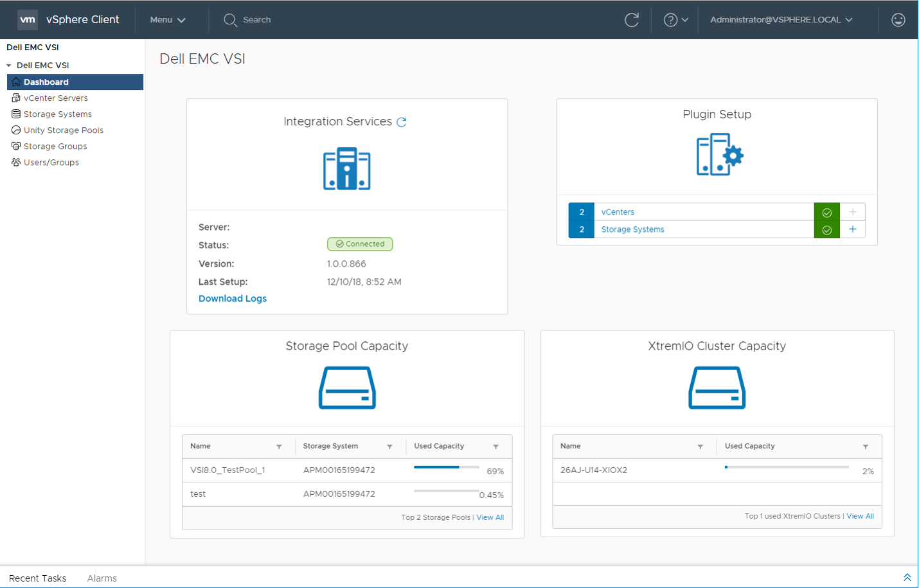Refresh Integration Services status
Image resolution: width=919 pixels, height=588 pixels.
click(x=402, y=122)
